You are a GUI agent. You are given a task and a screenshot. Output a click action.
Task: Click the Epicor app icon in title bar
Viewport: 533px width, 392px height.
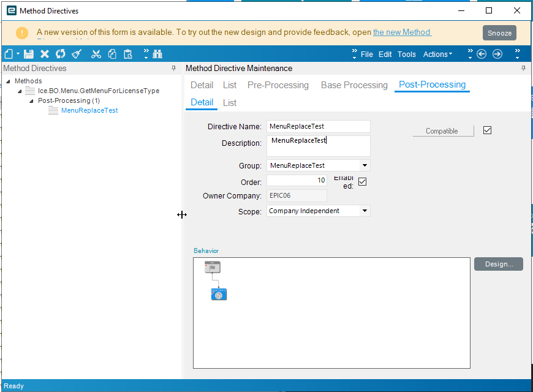[12, 10]
